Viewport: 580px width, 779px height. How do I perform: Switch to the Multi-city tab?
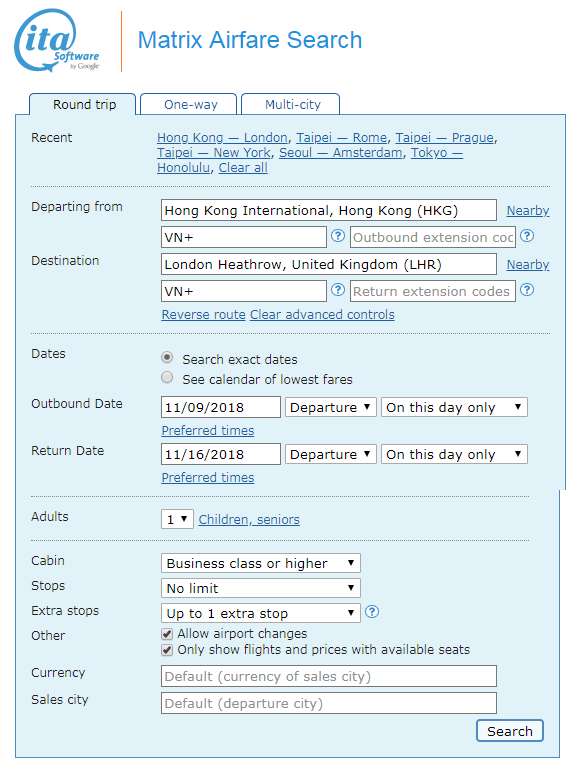coord(291,104)
